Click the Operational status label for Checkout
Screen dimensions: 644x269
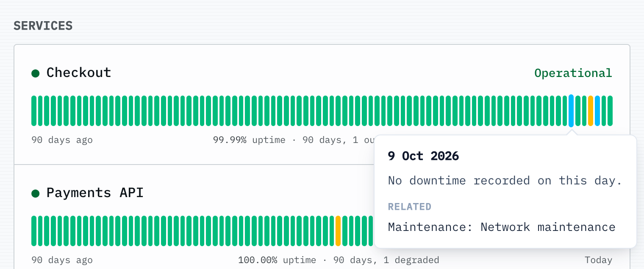tap(573, 73)
